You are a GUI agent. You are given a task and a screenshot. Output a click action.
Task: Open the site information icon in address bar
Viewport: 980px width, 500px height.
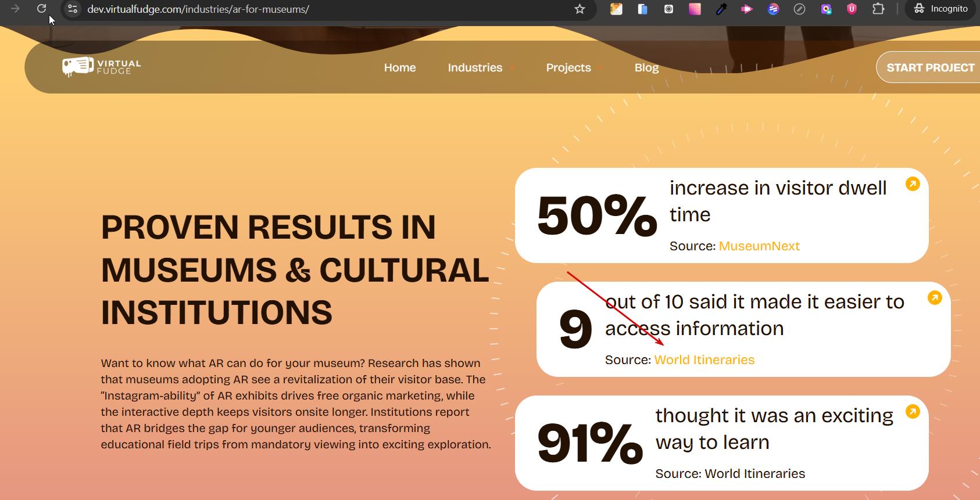(73, 9)
